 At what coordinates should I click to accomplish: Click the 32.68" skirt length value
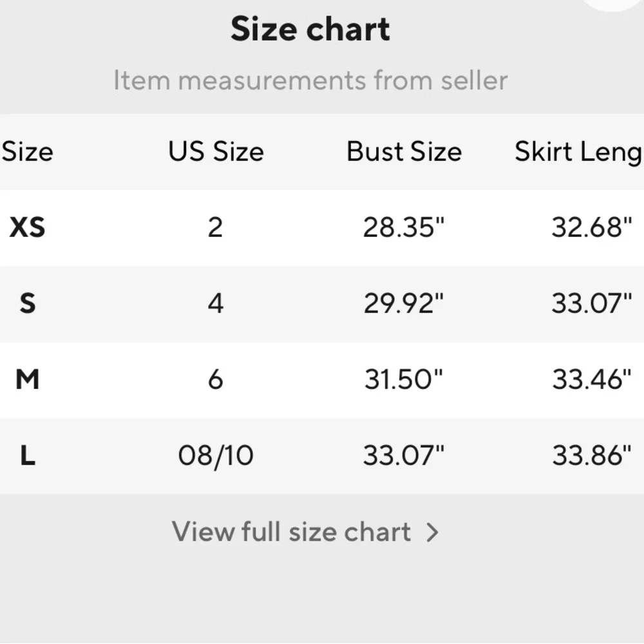click(591, 227)
